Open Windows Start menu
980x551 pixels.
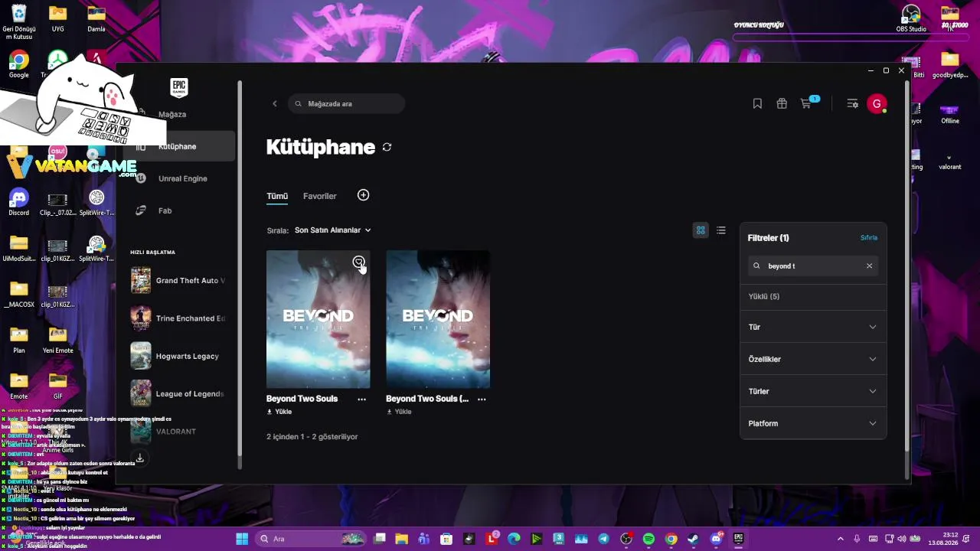coord(242,539)
